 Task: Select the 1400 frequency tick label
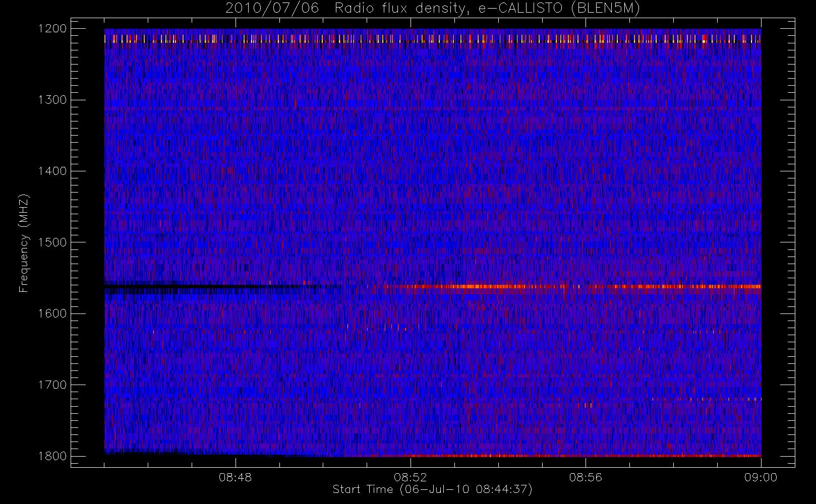[52, 171]
